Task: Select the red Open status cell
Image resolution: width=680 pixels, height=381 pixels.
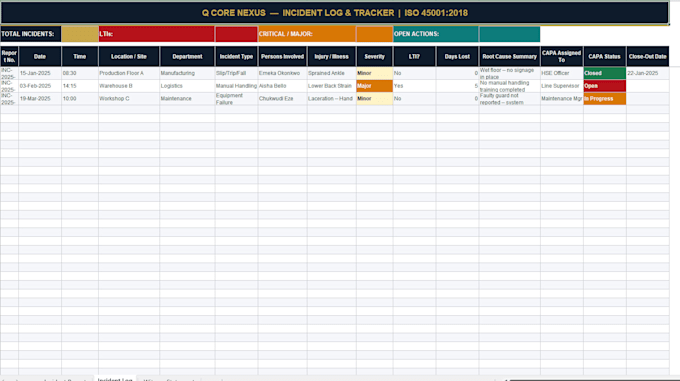Action: [605, 86]
